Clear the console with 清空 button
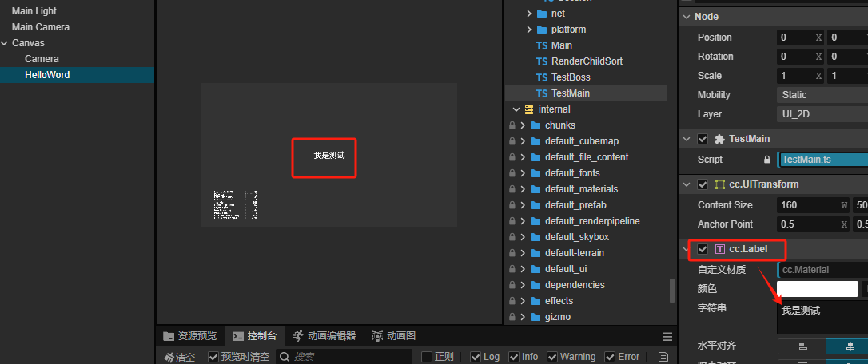 click(x=180, y=357)
